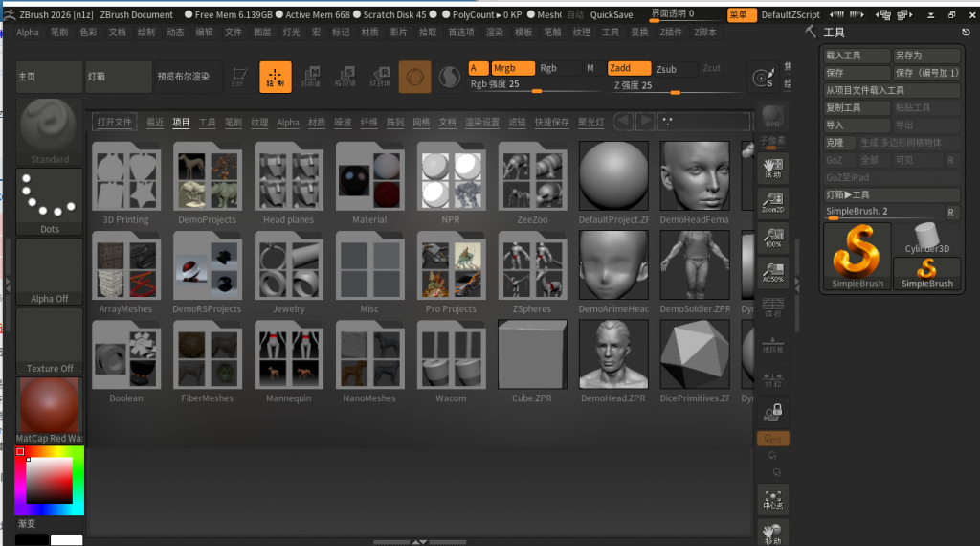This screenshot has height=546, width=980.
Task: Click the 主页 (Home) button
Action: click(49, 77)
